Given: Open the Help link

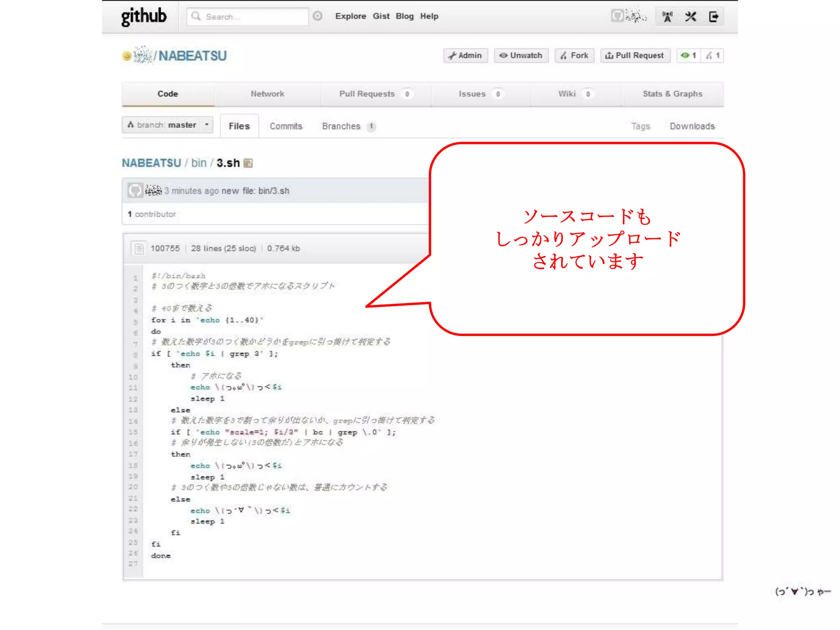Looking at the screenshot, I should (429, 16).
